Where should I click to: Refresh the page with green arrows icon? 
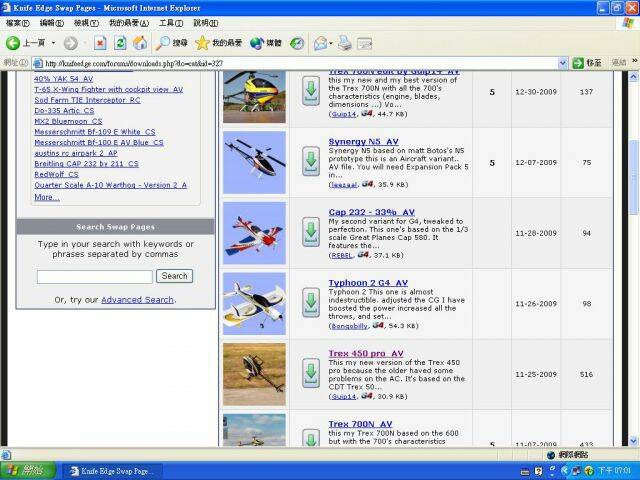point(120,43)
